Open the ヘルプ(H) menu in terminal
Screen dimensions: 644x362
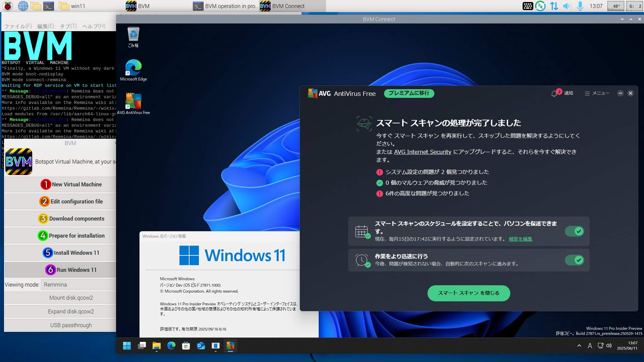(94, 26)
